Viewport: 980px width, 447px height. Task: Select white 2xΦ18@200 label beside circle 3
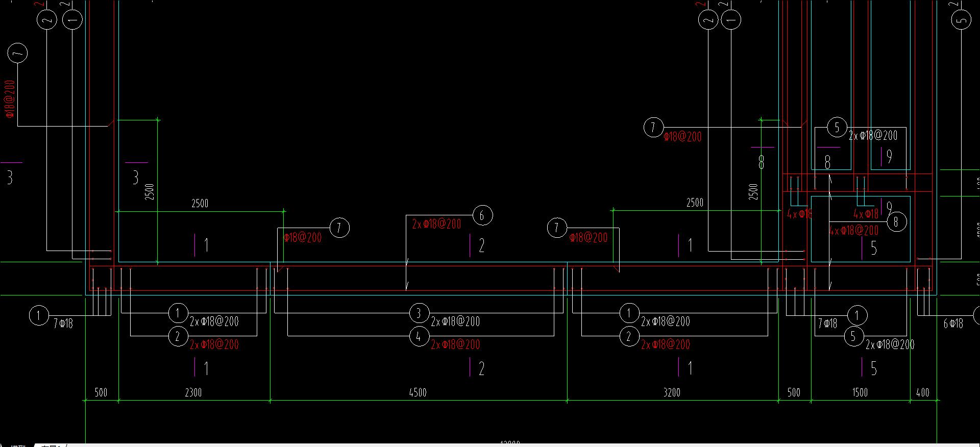455,321
